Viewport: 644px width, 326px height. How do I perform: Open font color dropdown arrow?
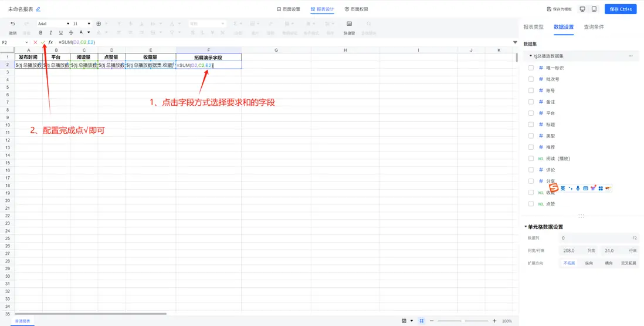pyautogui.click(x=89, y=32)
